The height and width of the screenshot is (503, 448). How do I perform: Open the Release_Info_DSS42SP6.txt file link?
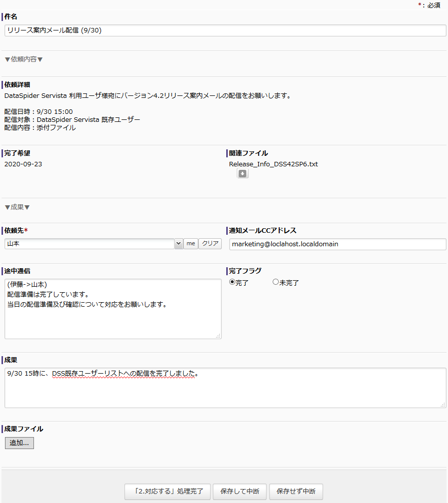(x=273, y=164)
